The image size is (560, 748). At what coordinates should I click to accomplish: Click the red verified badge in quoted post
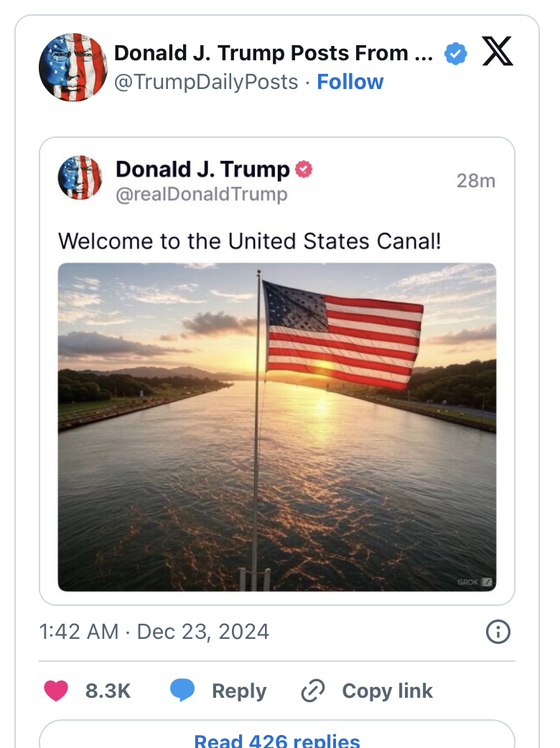(304, 169)
